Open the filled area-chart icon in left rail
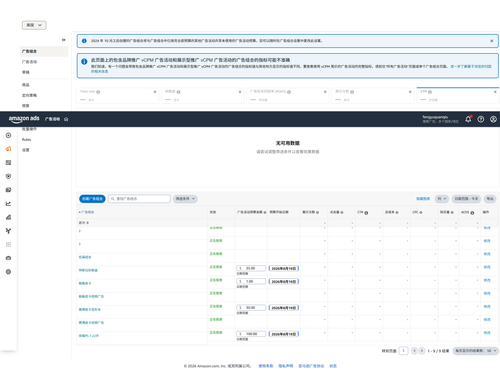Image resolution: width=500 pixels, height=374 pixels. (x=8, y=217)
